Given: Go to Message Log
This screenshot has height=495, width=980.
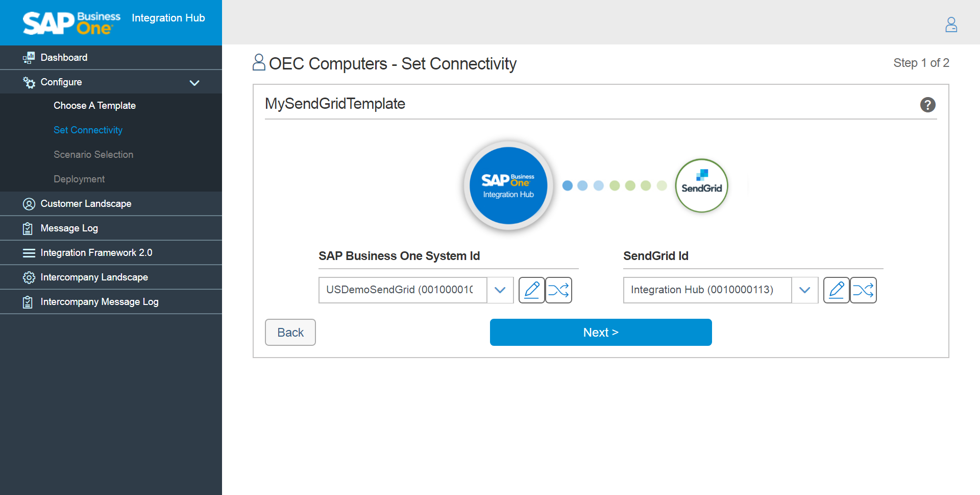Looking at the screenshot, I should 69,228.
